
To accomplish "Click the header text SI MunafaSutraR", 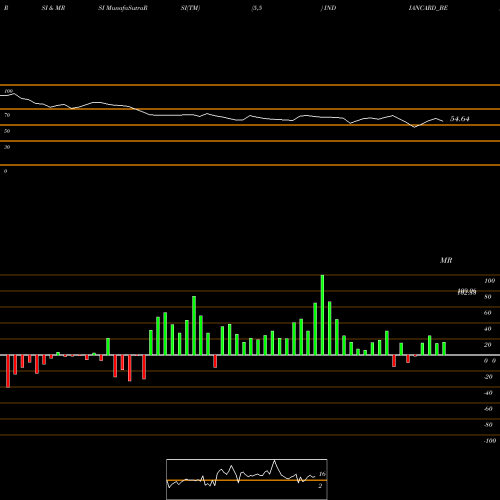I will click(123, 8).
